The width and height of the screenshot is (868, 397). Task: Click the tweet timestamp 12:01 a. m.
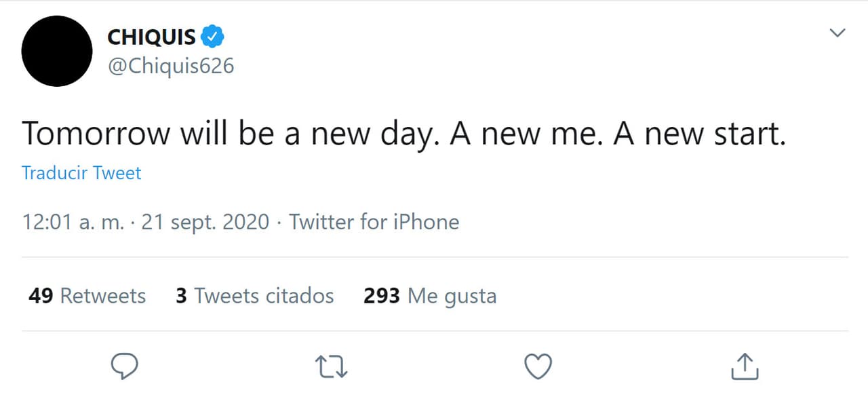75,222
